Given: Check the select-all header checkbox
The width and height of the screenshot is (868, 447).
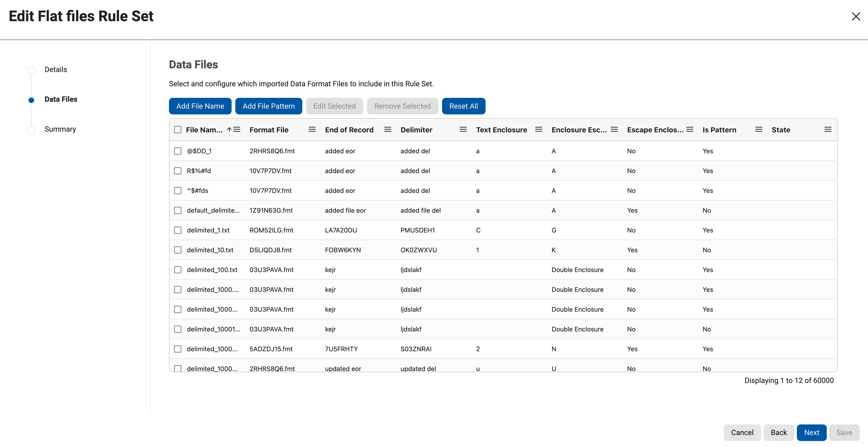Looking at the screenshot, I should pyautogui.click(x=178, y=130).
